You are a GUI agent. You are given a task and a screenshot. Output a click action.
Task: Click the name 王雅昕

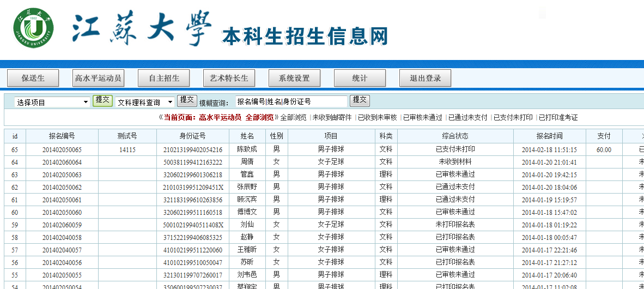[247, 250]
